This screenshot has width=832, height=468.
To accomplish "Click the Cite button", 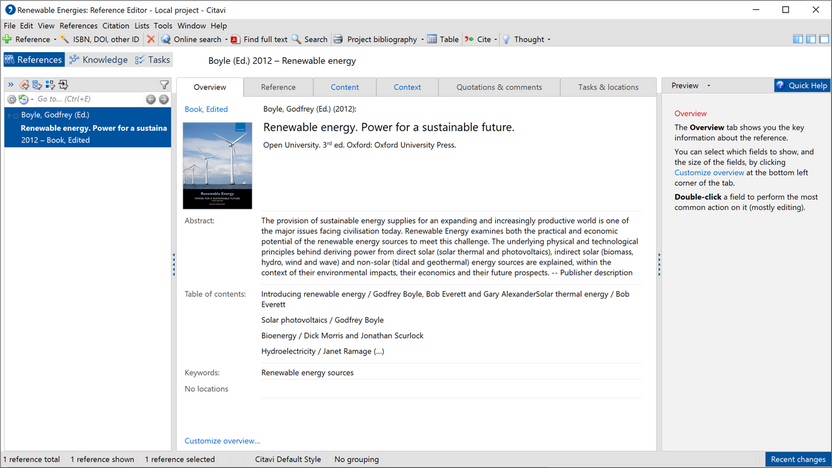I will click(x=478, y=39).
